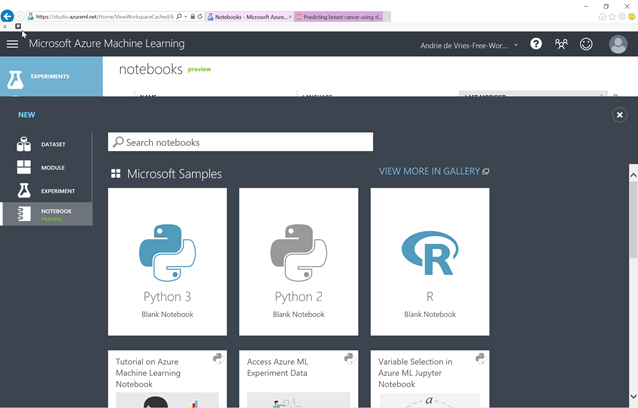
Task: Click the vertical scrollbar up arrow
Action: coord(633,175)
